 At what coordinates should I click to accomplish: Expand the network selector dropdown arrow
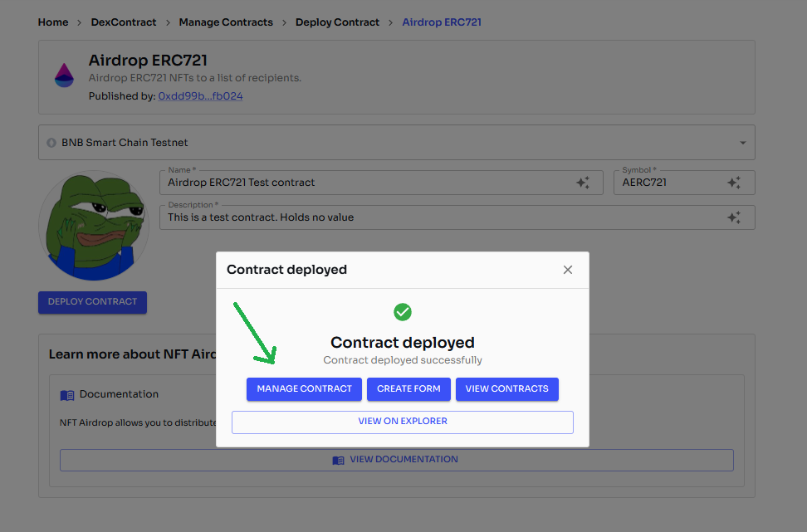742,143
